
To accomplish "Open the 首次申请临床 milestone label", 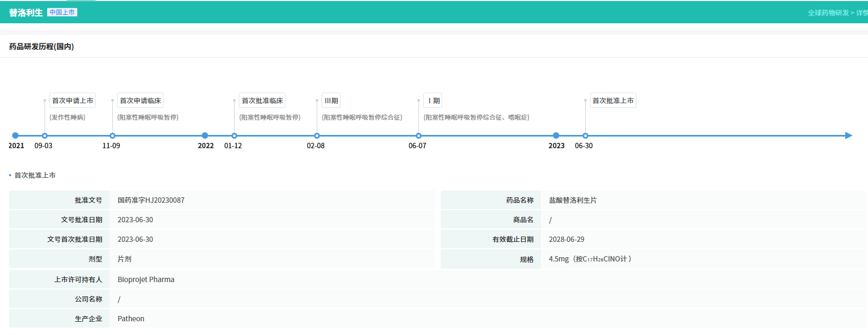I will [x=140, y=101].
